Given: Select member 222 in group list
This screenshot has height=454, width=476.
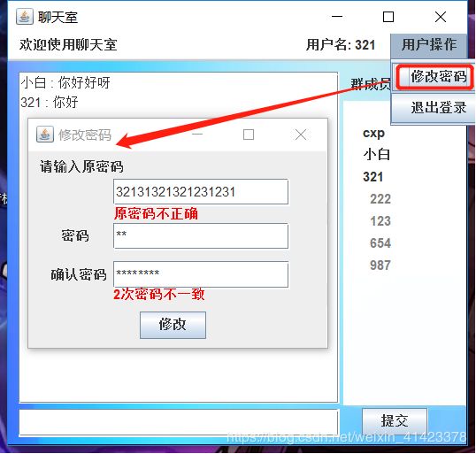Looking at the screenshot, I should click(380, 199).
